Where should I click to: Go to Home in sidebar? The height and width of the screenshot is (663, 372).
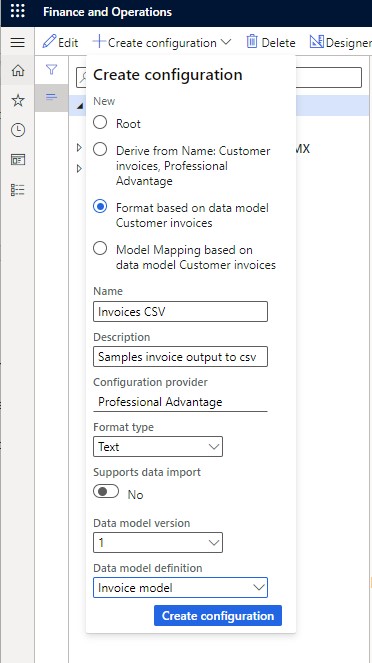coord(18,70)
